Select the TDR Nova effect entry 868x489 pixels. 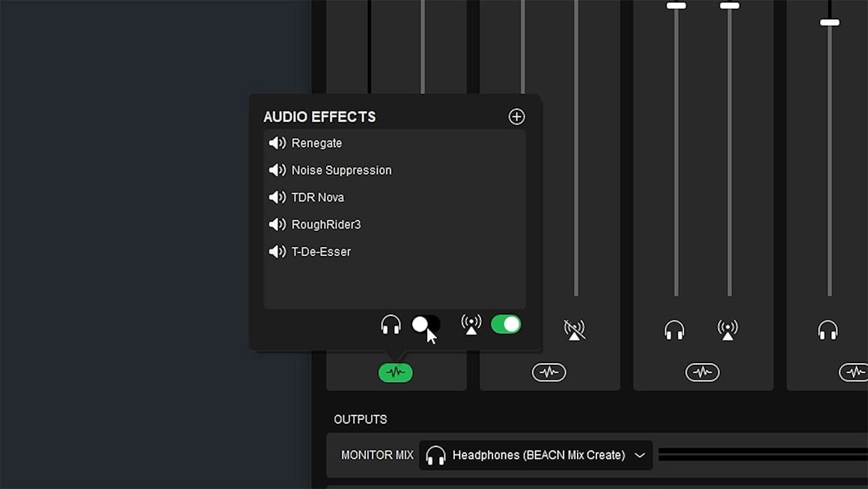(x=318, y=198)
